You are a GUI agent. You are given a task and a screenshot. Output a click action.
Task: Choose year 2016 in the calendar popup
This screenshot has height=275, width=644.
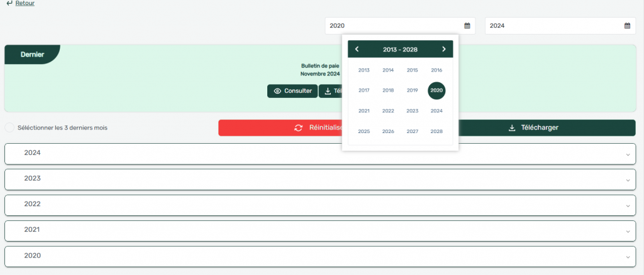pos(436,70)
